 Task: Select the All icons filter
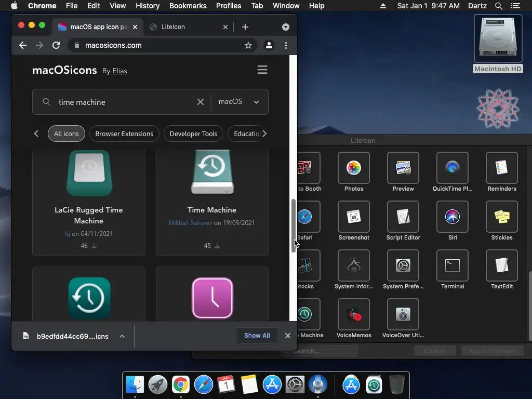66,134
